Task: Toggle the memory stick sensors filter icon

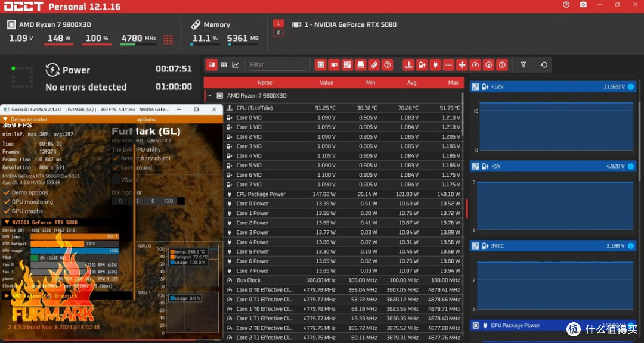Action: [373, 65]
